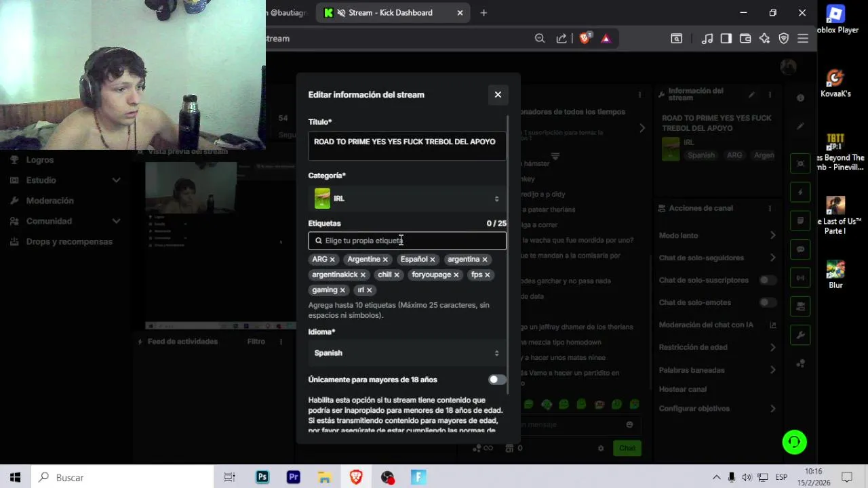Screen dimensions: 868x488
Task: Remove the lowercase argentina tag
Action: coord(484,260)
